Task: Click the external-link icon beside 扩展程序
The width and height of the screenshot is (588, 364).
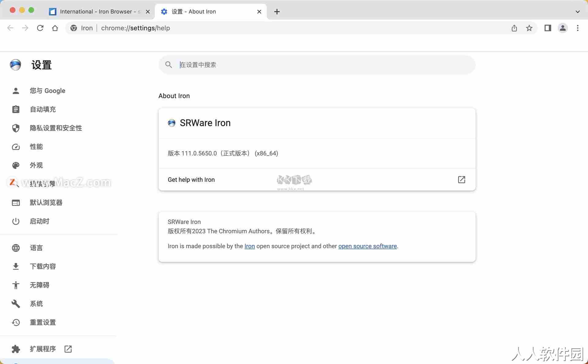Action: (x=68, y=349)
